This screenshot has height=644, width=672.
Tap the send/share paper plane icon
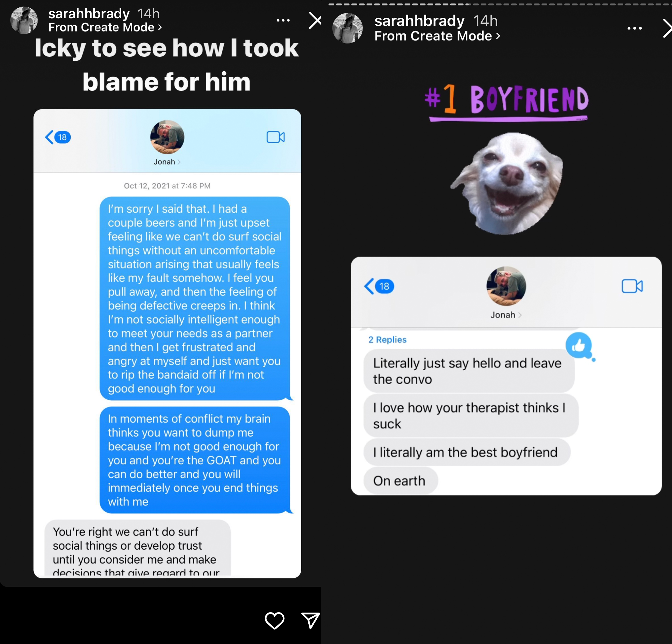pyautogui.click(x=311, y=620)
